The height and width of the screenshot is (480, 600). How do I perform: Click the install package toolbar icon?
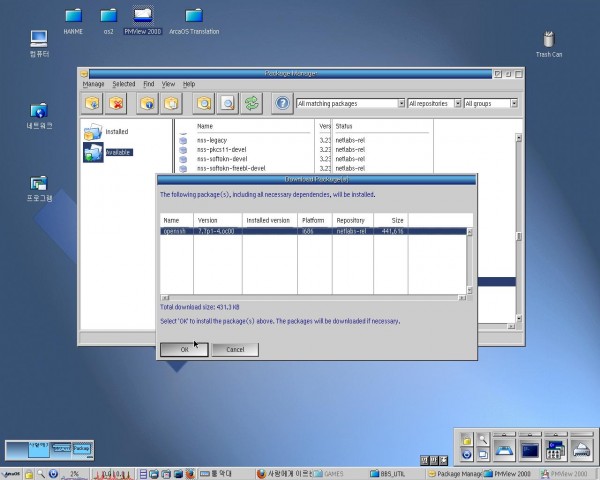[93, 103]
